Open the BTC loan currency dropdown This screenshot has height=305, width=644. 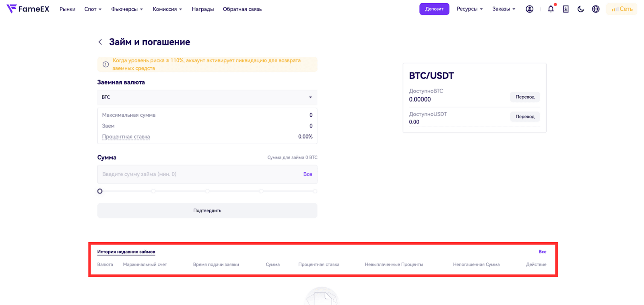(207, 97)
